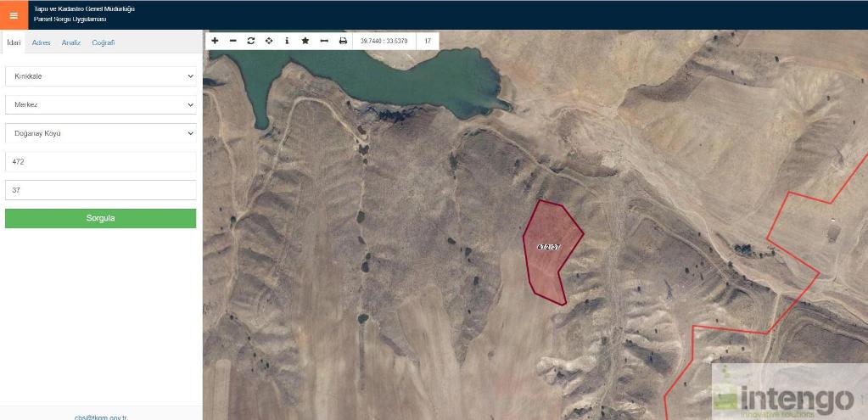Select the İdari tab
Image resolution: width=868 pixels, height=420 pixels.
click(14, 42)
